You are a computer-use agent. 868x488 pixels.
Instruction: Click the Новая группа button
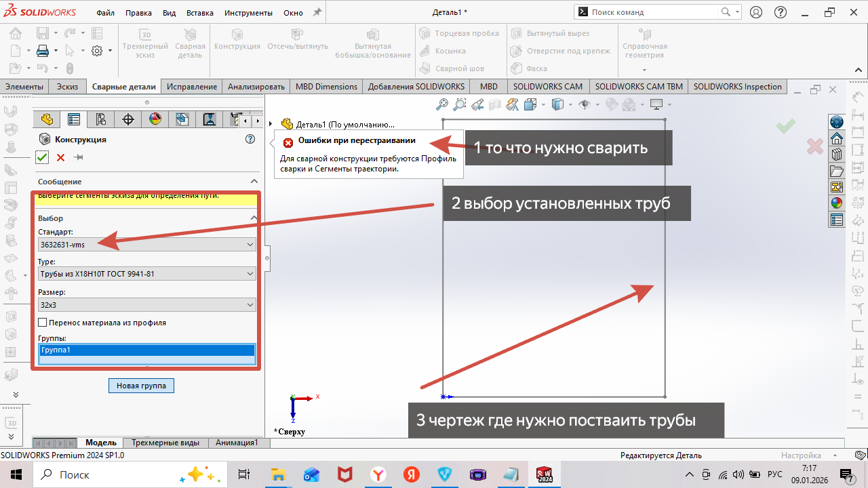click(x=141, y=386)
